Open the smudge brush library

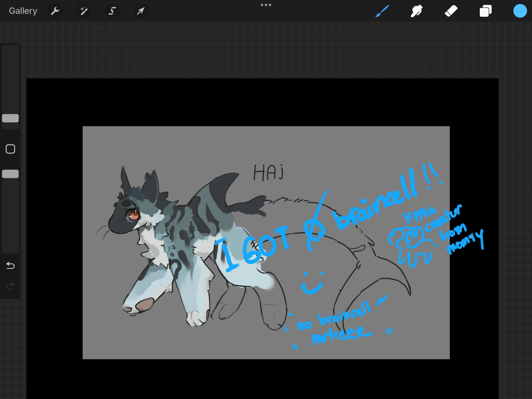click(416, 11)
